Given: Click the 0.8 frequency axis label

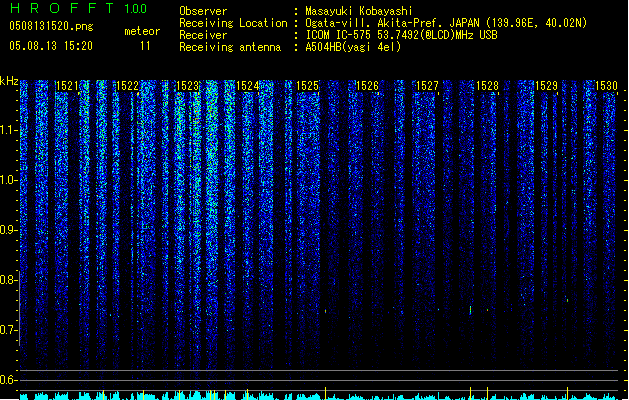Looking at the screenshot, I should click(8, 280).
